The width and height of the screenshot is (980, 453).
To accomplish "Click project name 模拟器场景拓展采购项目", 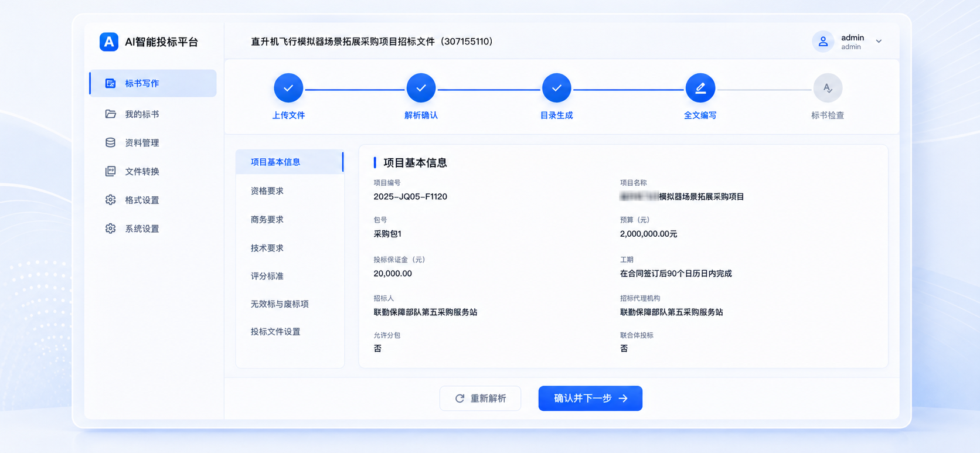I will click(x=701, y=197).
